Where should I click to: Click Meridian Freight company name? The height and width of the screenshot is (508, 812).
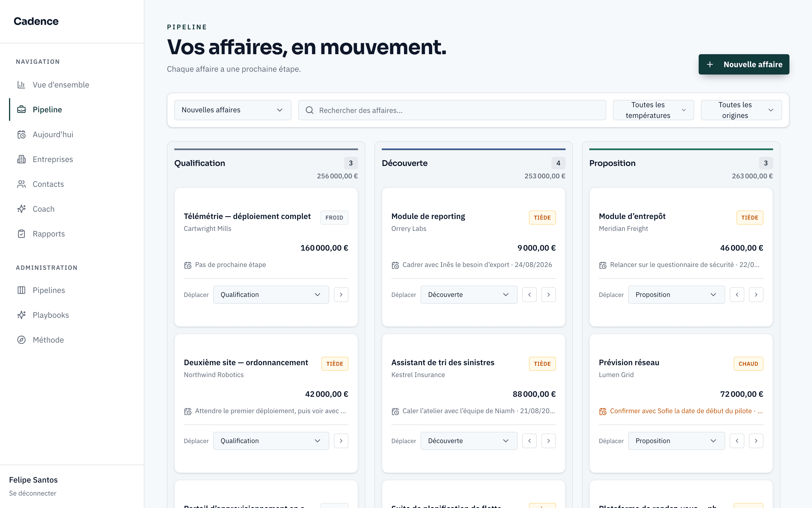623,229
